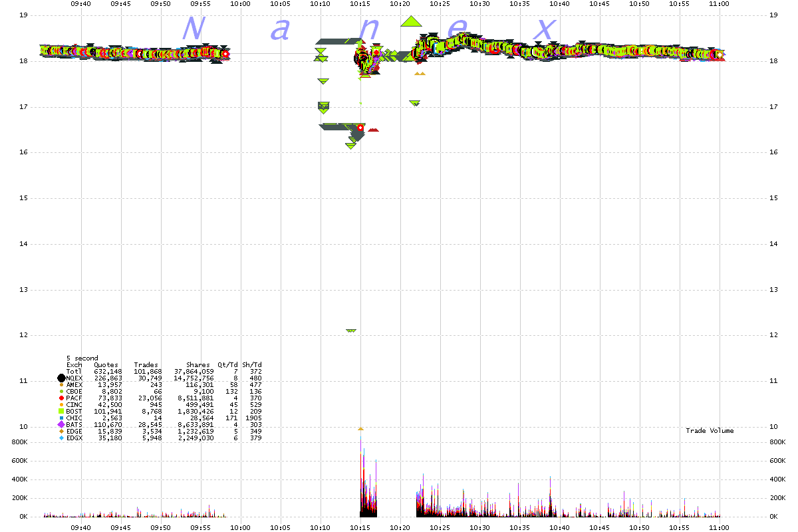The height and width of the screenshot is (532, 798).
Task: Click the BATS exchange name
Action: (x=74, y=425)
